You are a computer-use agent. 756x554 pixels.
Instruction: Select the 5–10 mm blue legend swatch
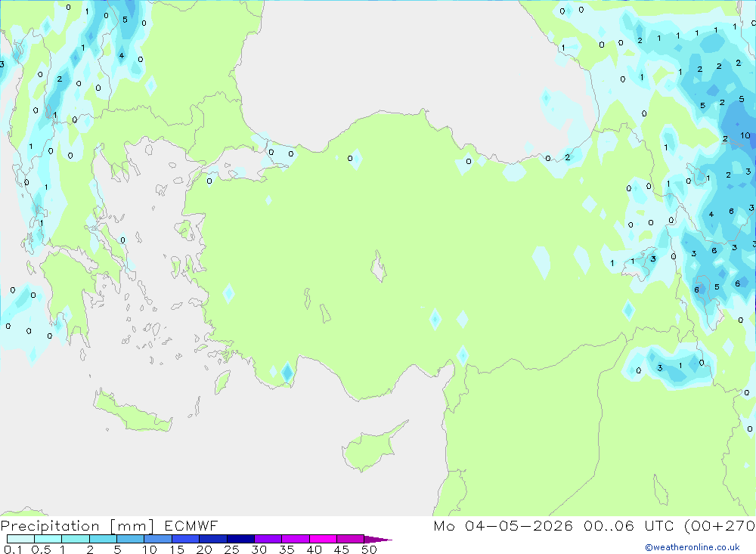tap(130, 539)
